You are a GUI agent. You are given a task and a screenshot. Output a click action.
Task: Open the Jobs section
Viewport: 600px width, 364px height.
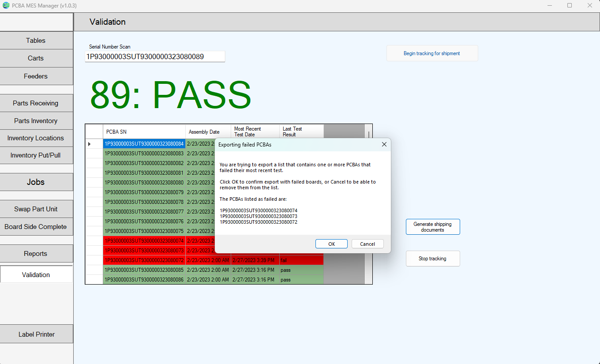[x=36, y=182]
